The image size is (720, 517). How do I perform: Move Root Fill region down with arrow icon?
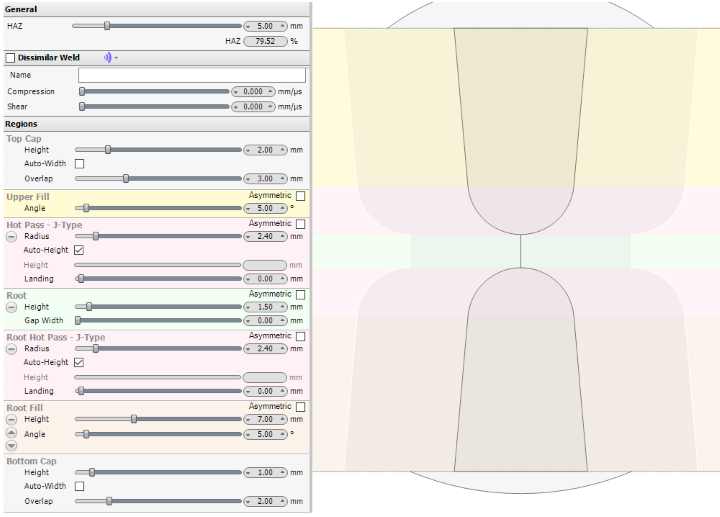click(x=11, y=446)
